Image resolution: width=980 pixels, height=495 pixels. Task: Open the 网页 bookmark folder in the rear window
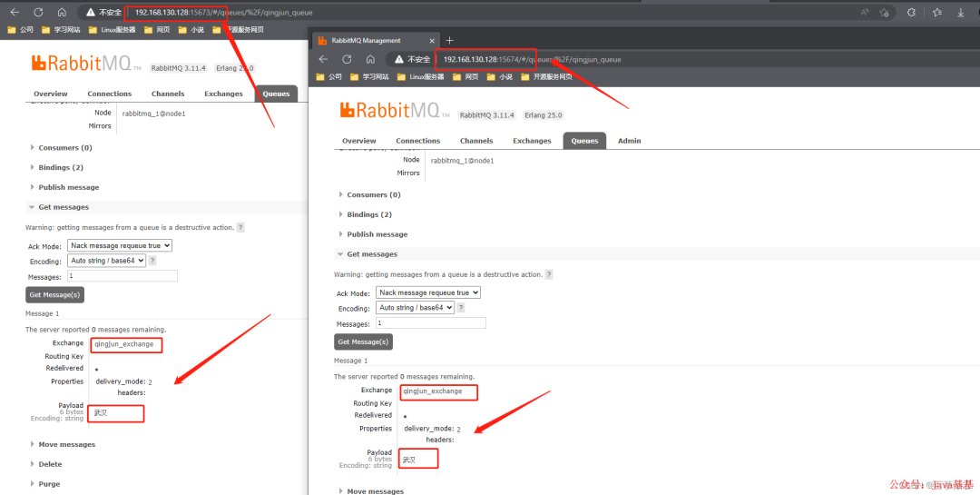(x=157, y=29)
